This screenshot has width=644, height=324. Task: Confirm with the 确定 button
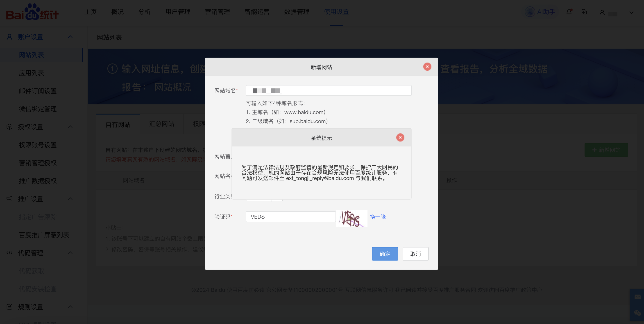pos(385,254)
